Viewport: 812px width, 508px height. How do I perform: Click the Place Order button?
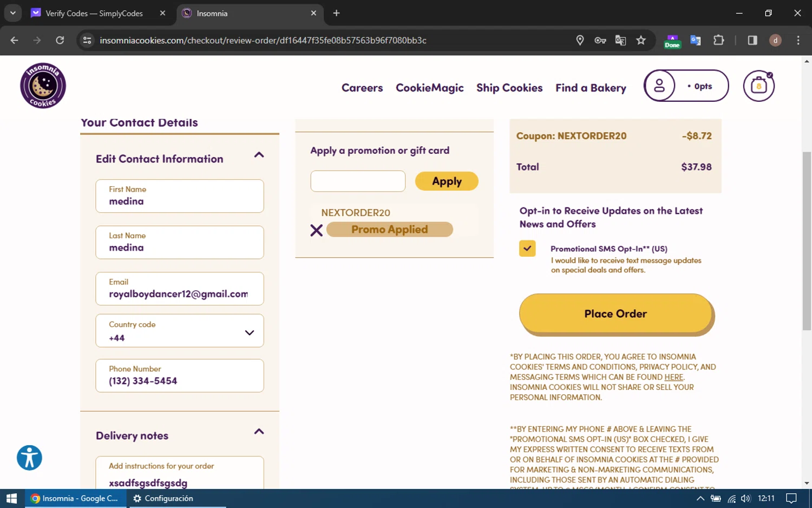coord(616,314)
